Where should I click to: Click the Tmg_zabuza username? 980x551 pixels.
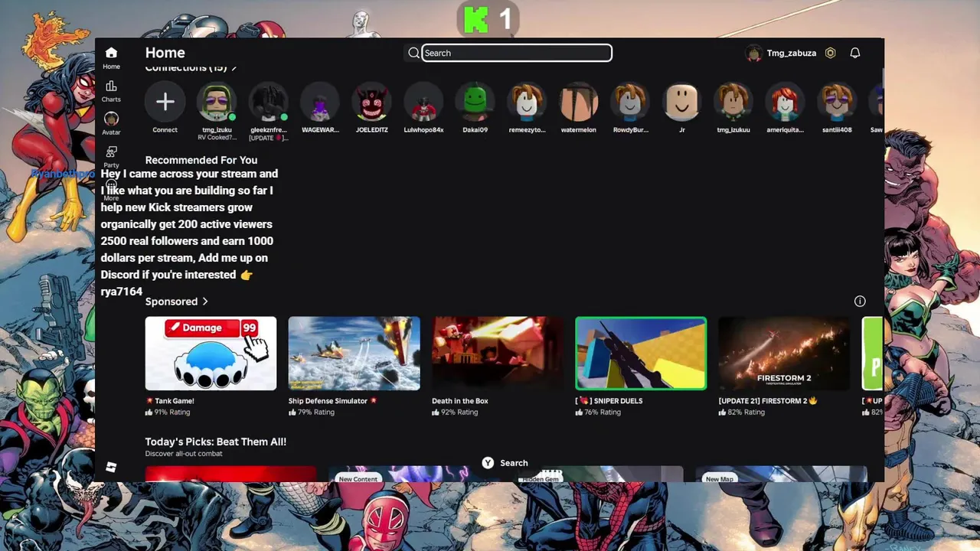tap(792, 53)
